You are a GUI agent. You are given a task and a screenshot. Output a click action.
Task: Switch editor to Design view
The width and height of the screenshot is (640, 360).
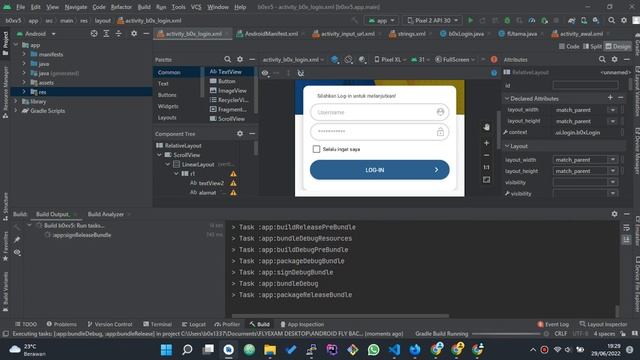[x=618, y=46]
